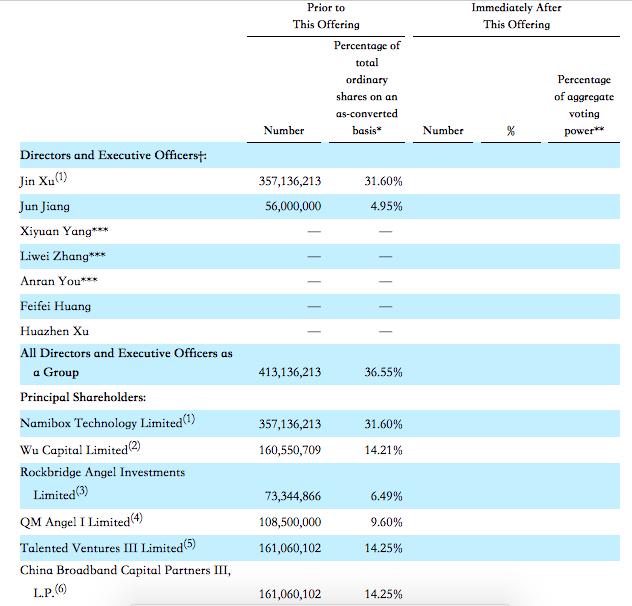Click the '%' column header
632x606 pixels.
pos(511,131)
